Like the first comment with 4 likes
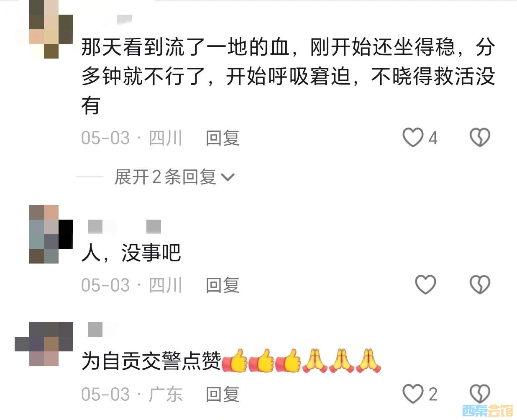 (x=412, y=138)
